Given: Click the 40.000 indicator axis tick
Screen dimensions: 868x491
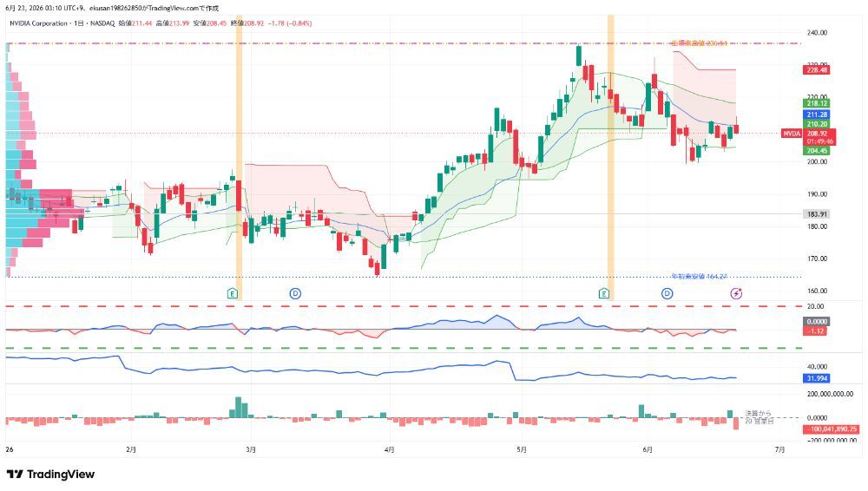Looking at the screenshot, I should [817, 366].
